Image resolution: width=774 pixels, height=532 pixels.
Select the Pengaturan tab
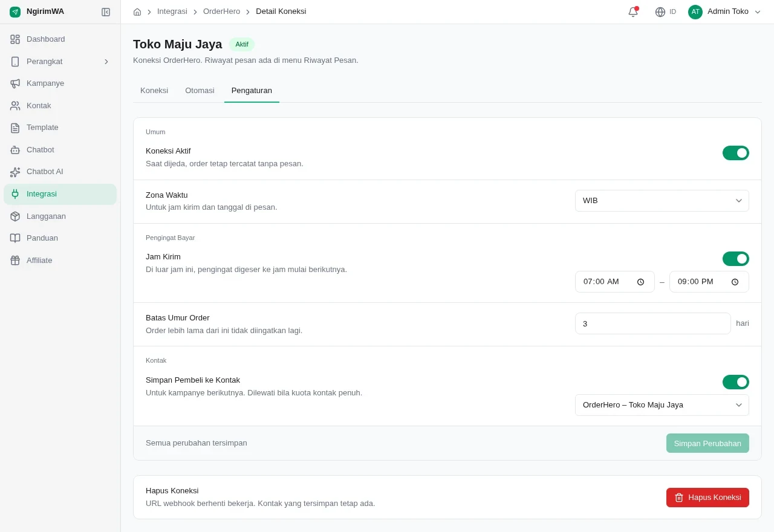tap(252, 91)
